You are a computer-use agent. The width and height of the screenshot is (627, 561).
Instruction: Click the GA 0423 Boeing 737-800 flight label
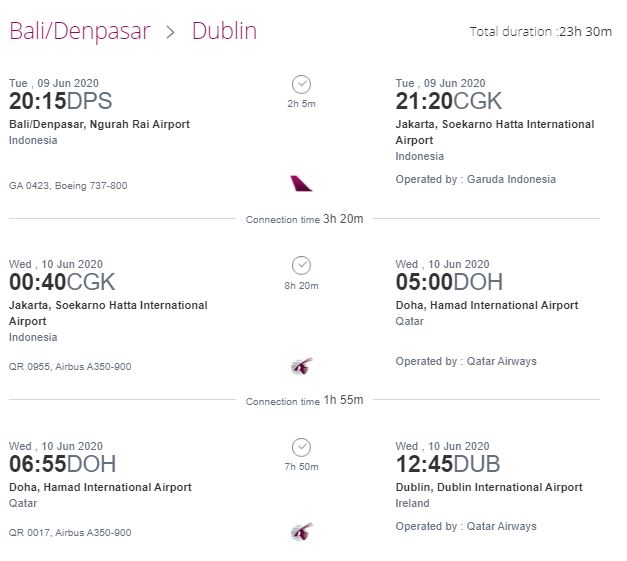(x=68, y=186)
